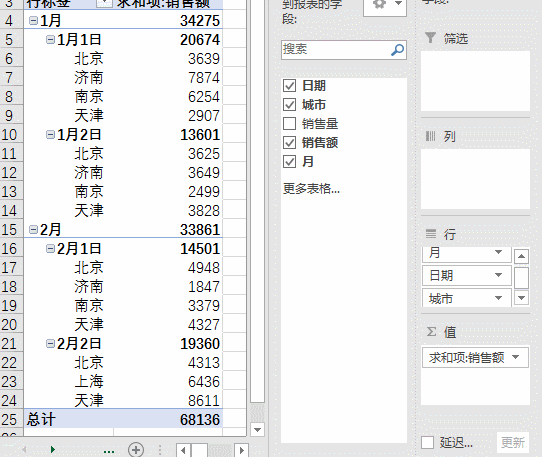This screenshot has width=542, height=457.
Task: Collapse the 2月2日 date group
Action: 50,344
